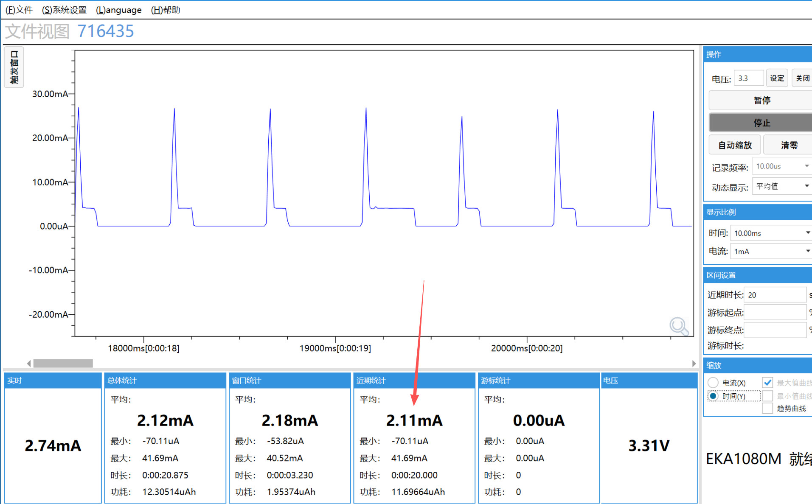Click the 11.69664uAh recent power value
Screen dimensions: 812x504
418,492
